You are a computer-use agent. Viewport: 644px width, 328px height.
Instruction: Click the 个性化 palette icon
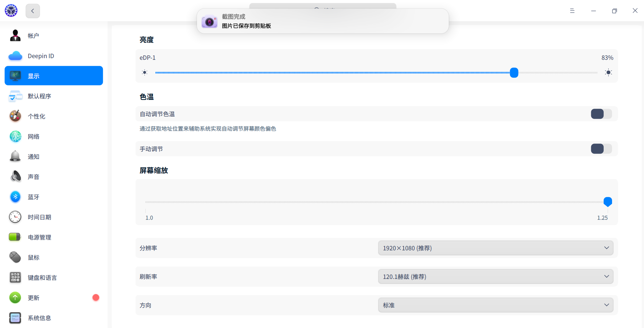click(x=15, y=116)
